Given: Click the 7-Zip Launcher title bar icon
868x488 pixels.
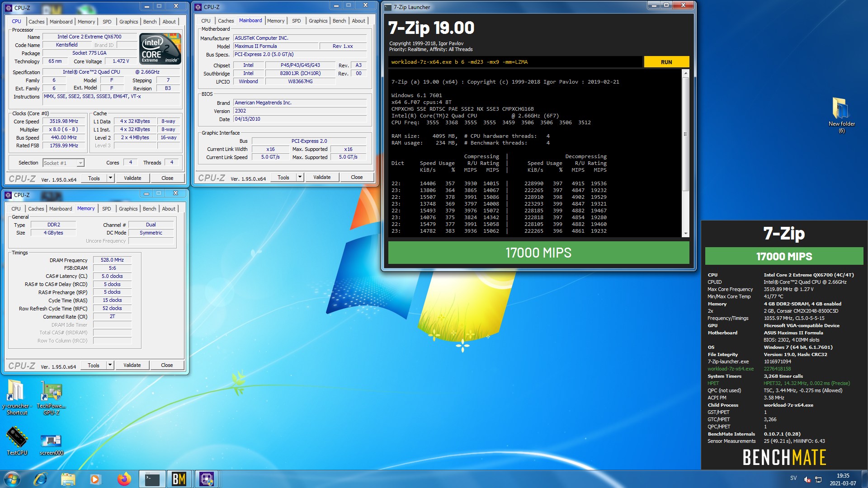Looking at the screenshot, I should 388,7.
